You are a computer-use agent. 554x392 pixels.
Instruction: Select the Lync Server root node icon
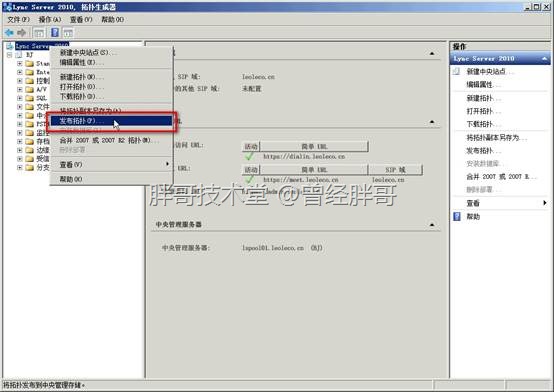[10, 46]
